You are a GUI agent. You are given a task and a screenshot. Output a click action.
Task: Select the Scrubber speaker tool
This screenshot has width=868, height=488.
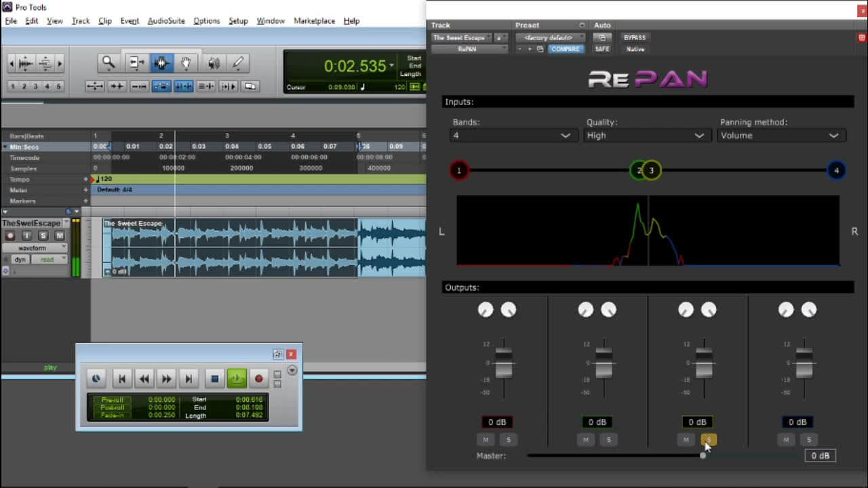tap(214, 63)
